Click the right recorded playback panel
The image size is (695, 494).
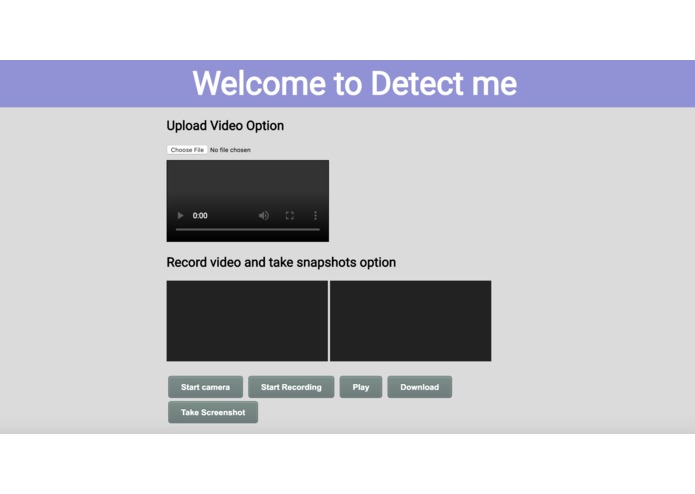(410, 321)
